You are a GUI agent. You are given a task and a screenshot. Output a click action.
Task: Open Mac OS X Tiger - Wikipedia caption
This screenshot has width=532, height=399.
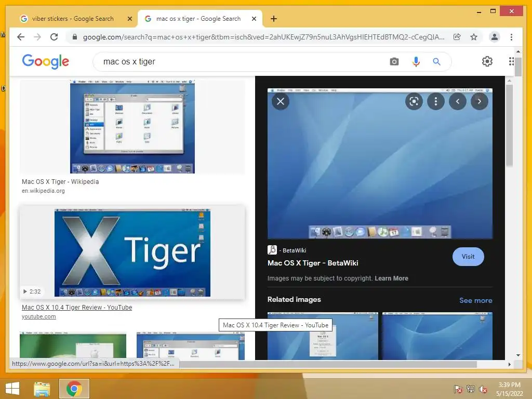click(x=60, y=182)
